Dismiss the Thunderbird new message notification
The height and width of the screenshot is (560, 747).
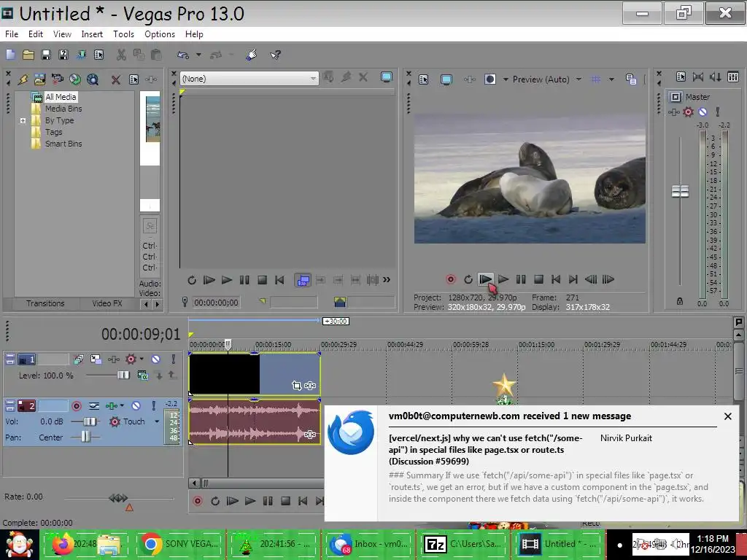coord(727,416)
